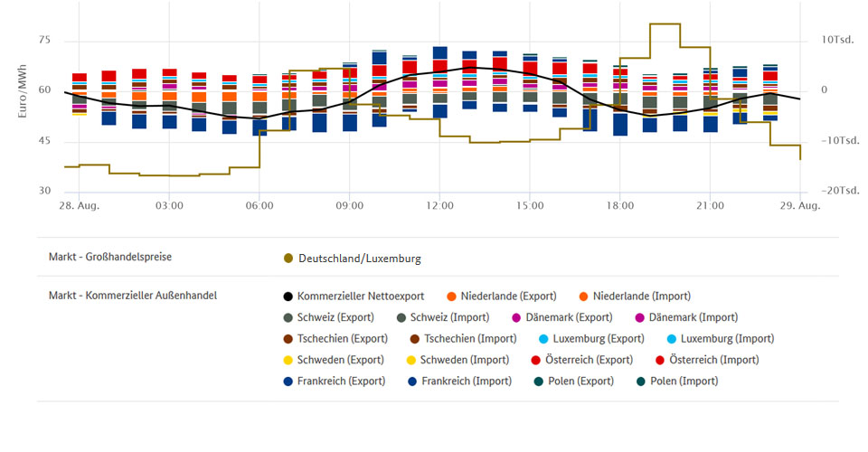The image size is (868, 452).
Task: Click the Luxemburg (Import) legend label
Action: 727,339
